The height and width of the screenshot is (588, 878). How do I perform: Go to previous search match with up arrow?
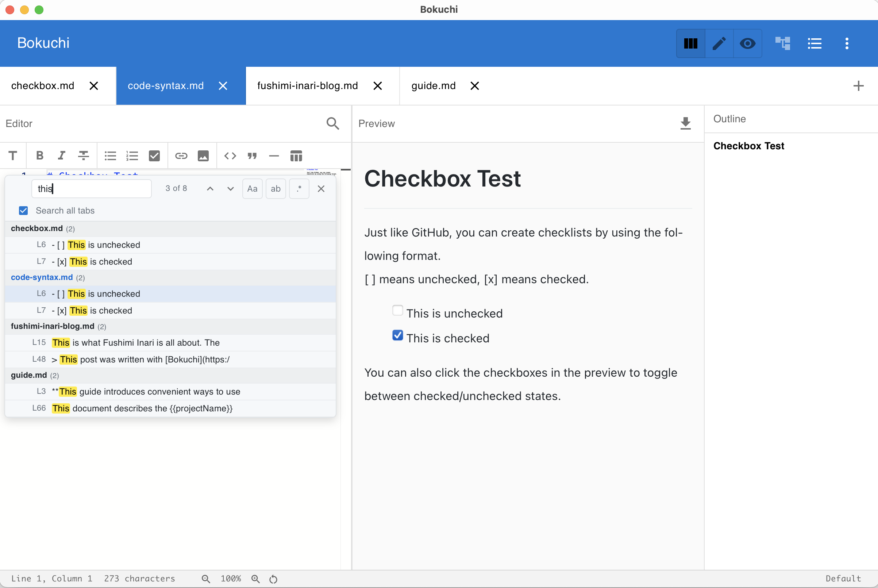point(210,189)
